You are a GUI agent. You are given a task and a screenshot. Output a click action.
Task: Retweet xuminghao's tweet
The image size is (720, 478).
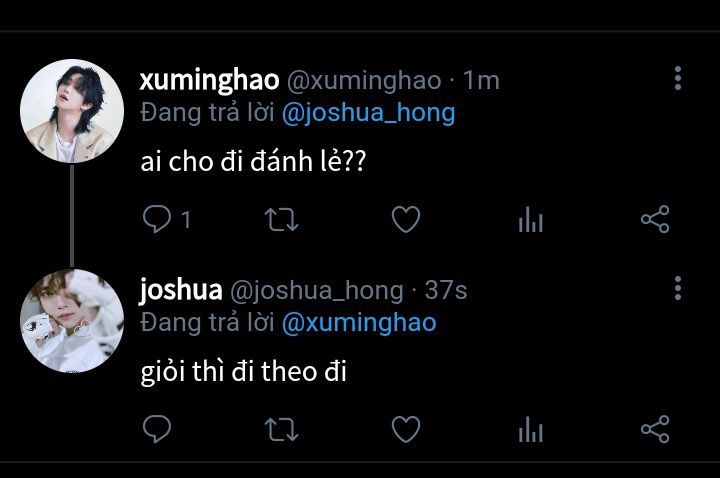click(281, 219)
